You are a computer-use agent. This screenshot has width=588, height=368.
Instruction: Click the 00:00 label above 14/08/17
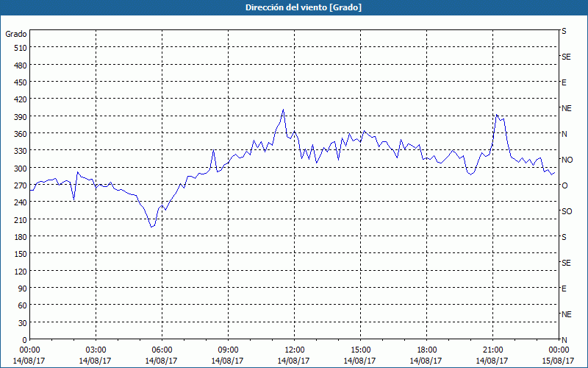click(x=29, y=350)
